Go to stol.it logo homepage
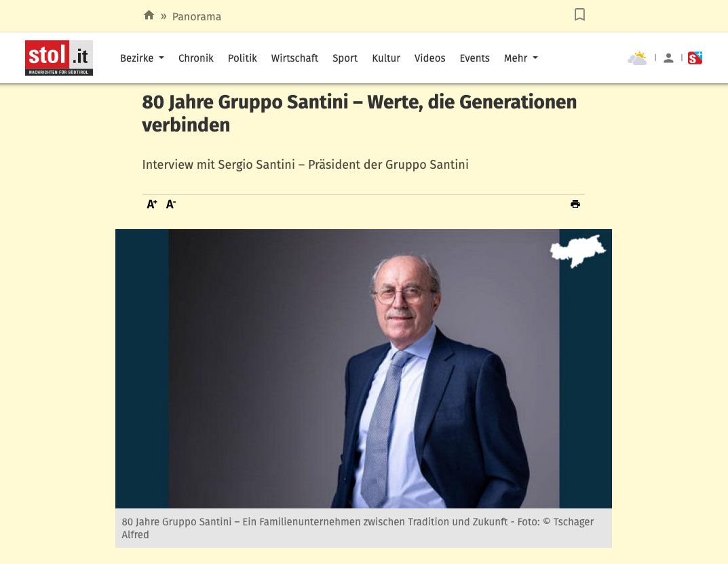 click(x=59, y=58)
